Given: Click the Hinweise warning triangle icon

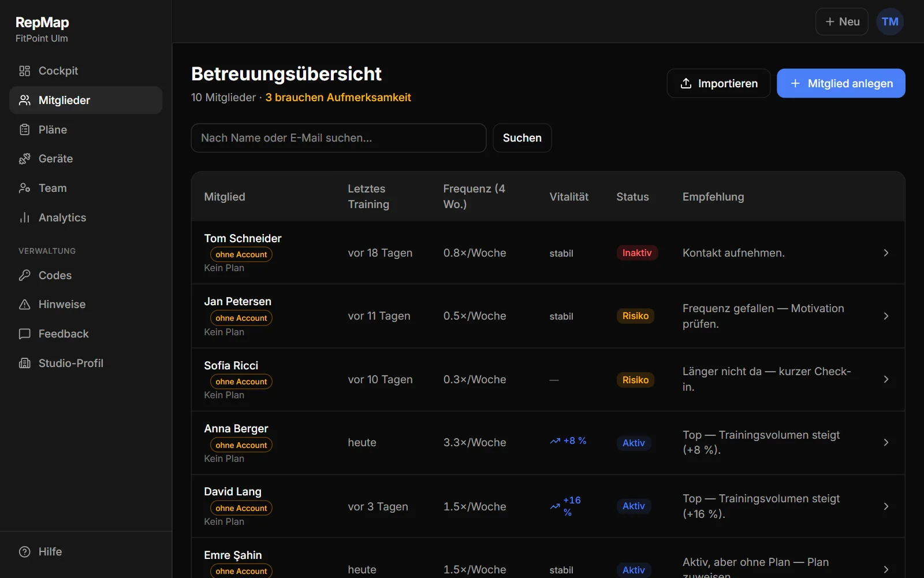Looking at the screenshot, I should tap(24, 305).
